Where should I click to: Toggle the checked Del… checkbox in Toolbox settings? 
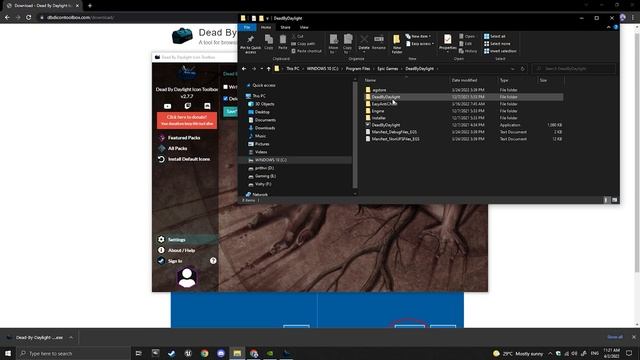click(x=225, y=99)
